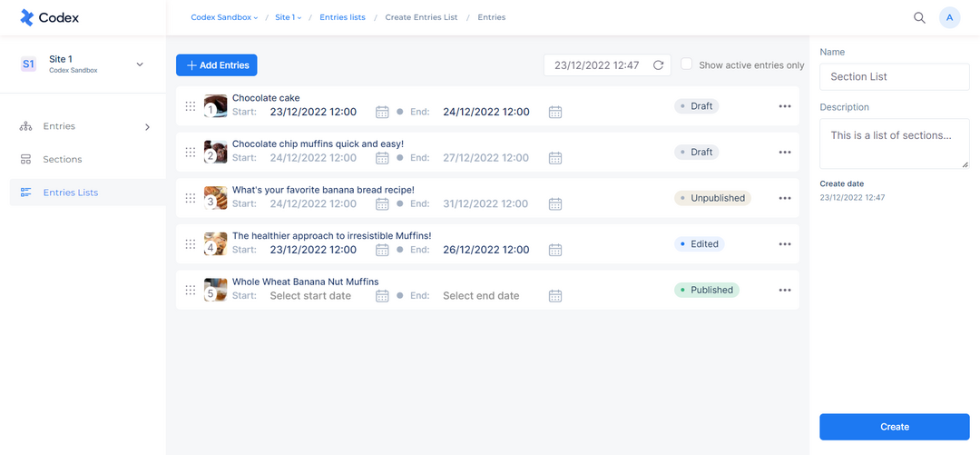The height and width of the screenshot is (455, 980).
Task: Click the Select start date field
Action: (310, 296)
